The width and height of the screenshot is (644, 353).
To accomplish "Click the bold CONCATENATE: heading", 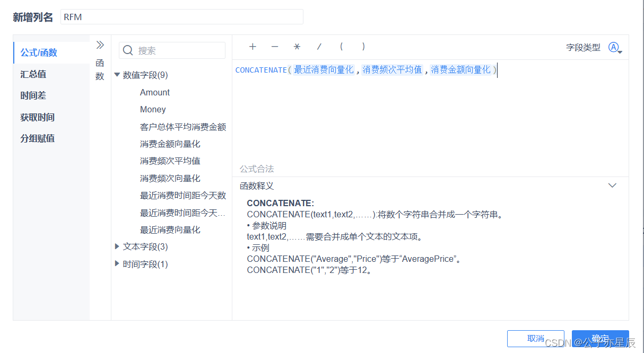I will [x=281, y=204].
